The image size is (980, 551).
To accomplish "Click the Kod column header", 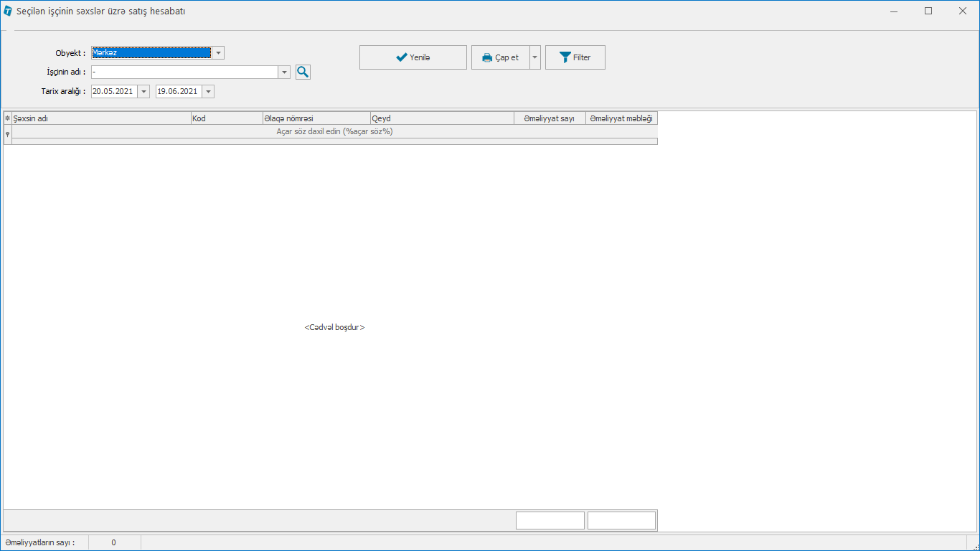I will [x=226, y=118].
